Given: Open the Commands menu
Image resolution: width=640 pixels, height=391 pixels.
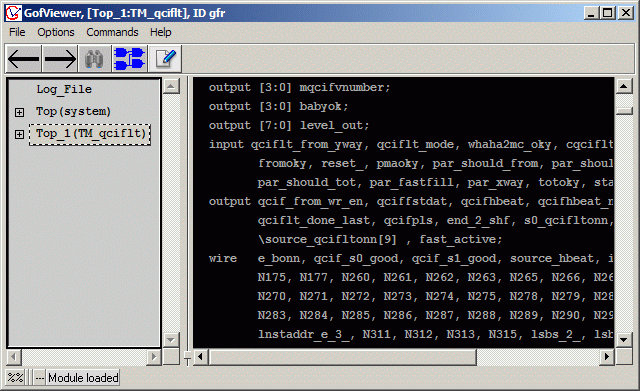Looking at the screenshot, I should point(112,32).
